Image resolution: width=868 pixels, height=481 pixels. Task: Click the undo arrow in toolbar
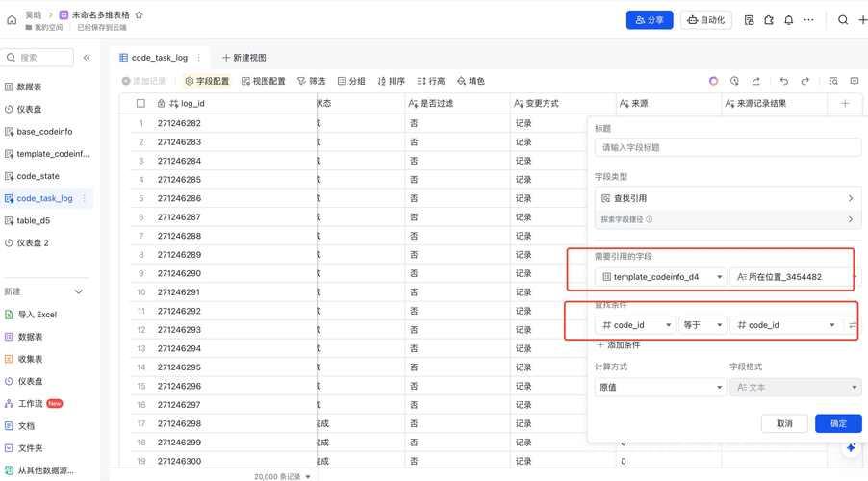coord(784,81)
